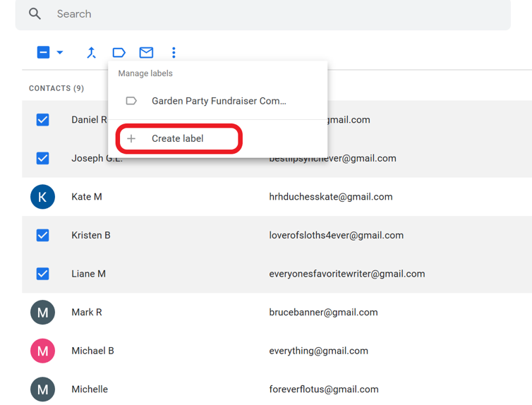
Task: Click the merge contacts icon
Action: click(91, 52)
